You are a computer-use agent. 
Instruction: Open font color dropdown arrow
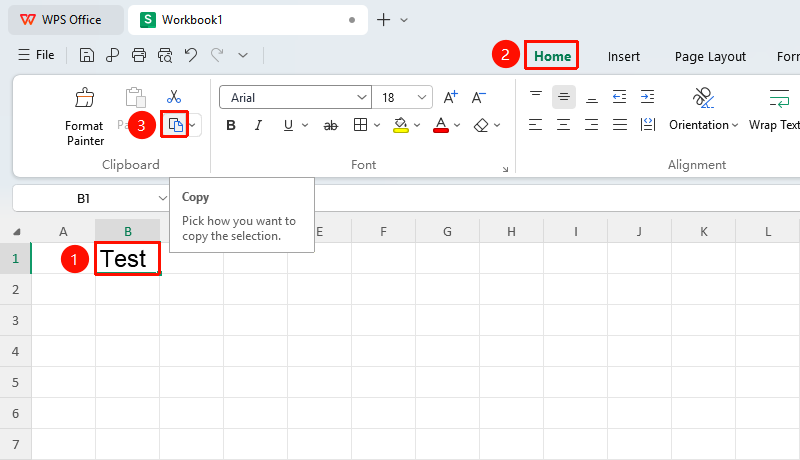[x=457, y=125]
